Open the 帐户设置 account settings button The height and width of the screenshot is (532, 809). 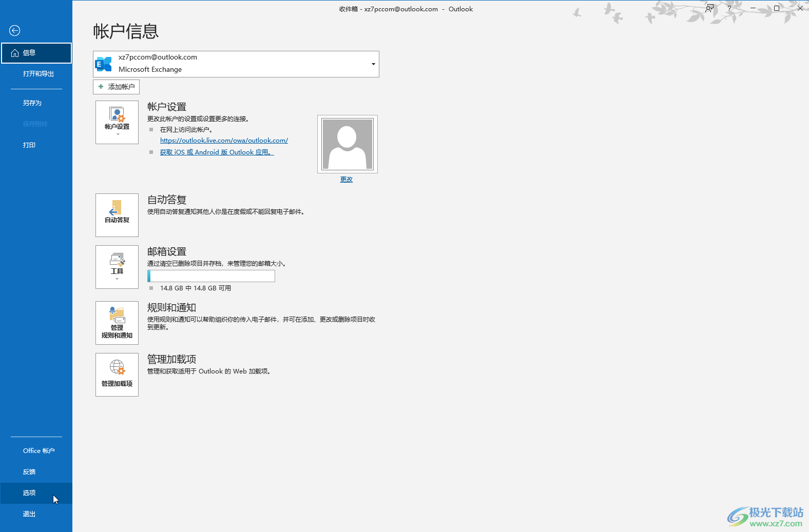point(117,122)
